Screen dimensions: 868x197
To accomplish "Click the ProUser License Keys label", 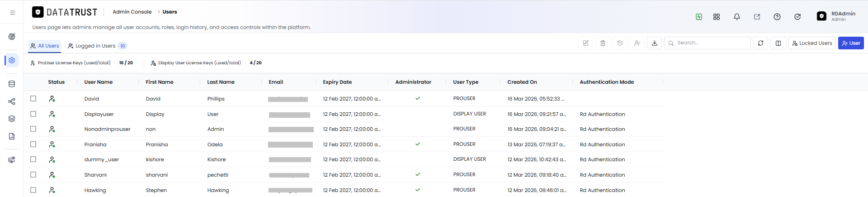I will tap(74, 63).
